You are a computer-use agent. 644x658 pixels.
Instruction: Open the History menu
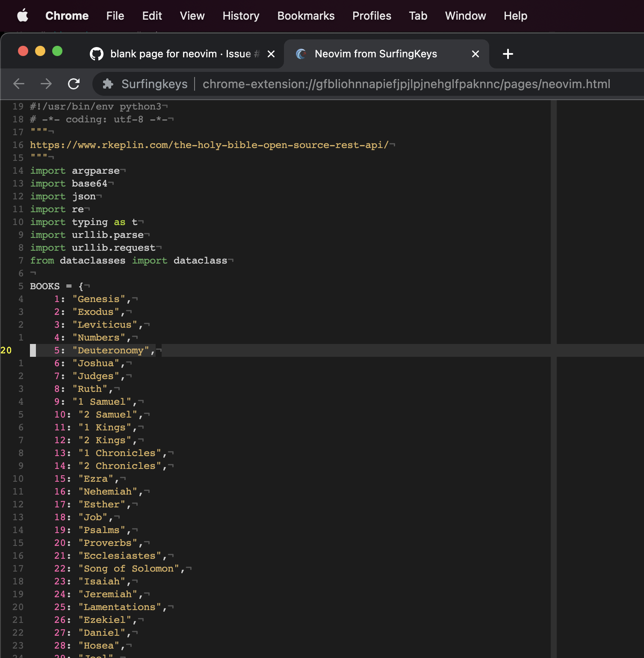[240, 16]
